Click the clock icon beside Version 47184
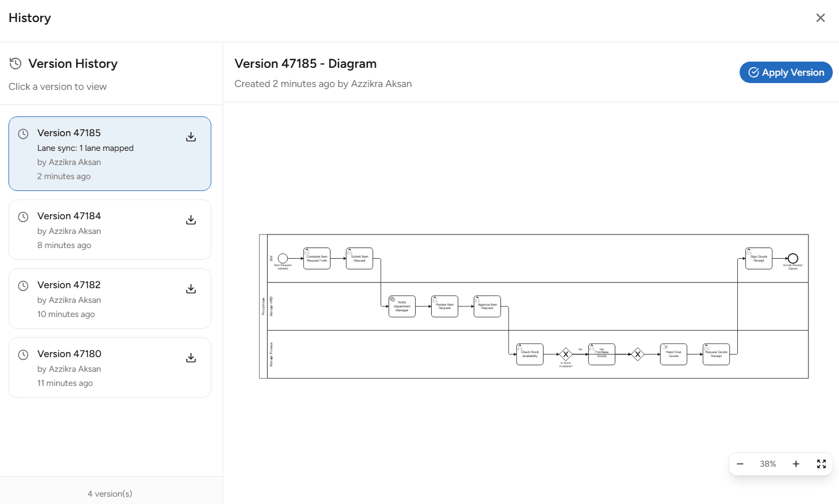Image resolution: width=839 pixels, height=504 pixels. tap(23, 217)
